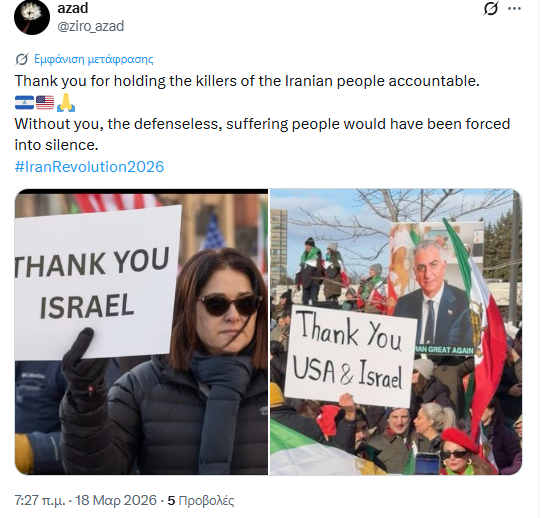Click the USA flag emoji
The height and width of the screenshot is (518, 543).
pos(45,103)
